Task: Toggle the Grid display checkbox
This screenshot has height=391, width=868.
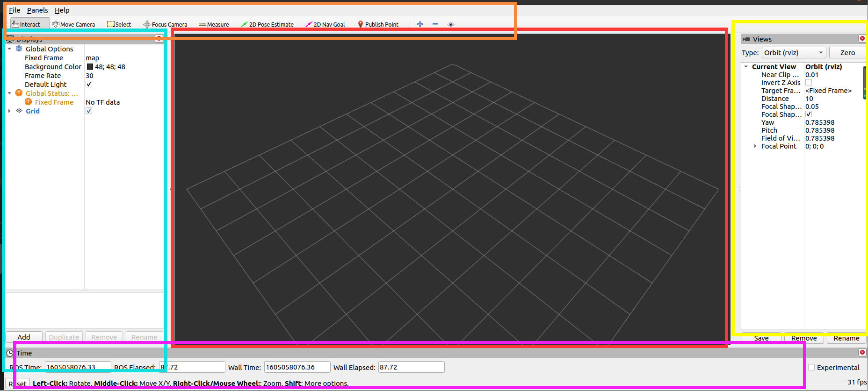Action: [x=89, y=111]
